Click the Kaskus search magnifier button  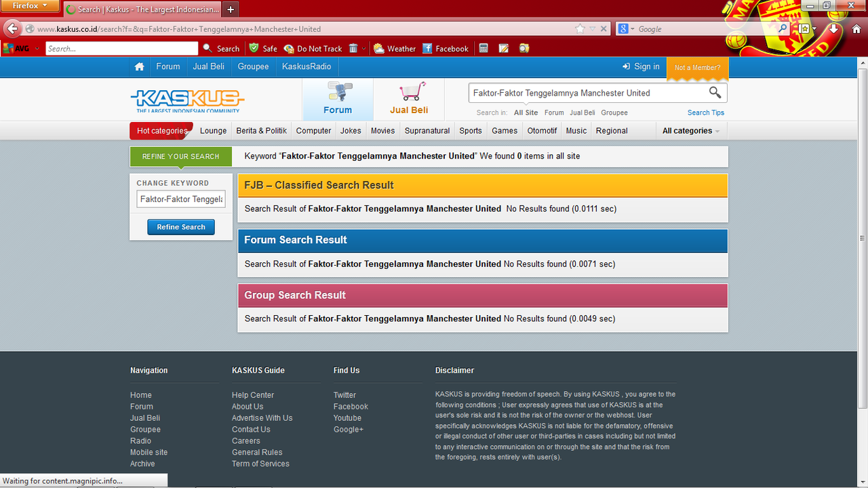tap(715, 93)
